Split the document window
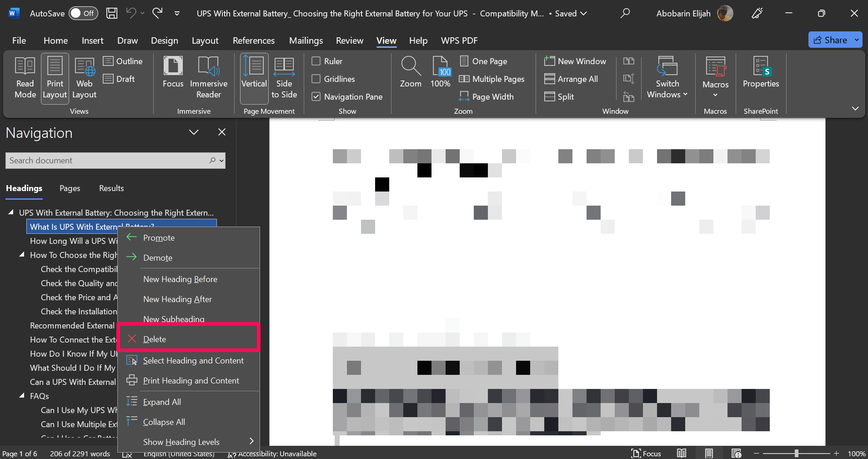This screenshot has height=459, width=868. click(x=559, y=96)
